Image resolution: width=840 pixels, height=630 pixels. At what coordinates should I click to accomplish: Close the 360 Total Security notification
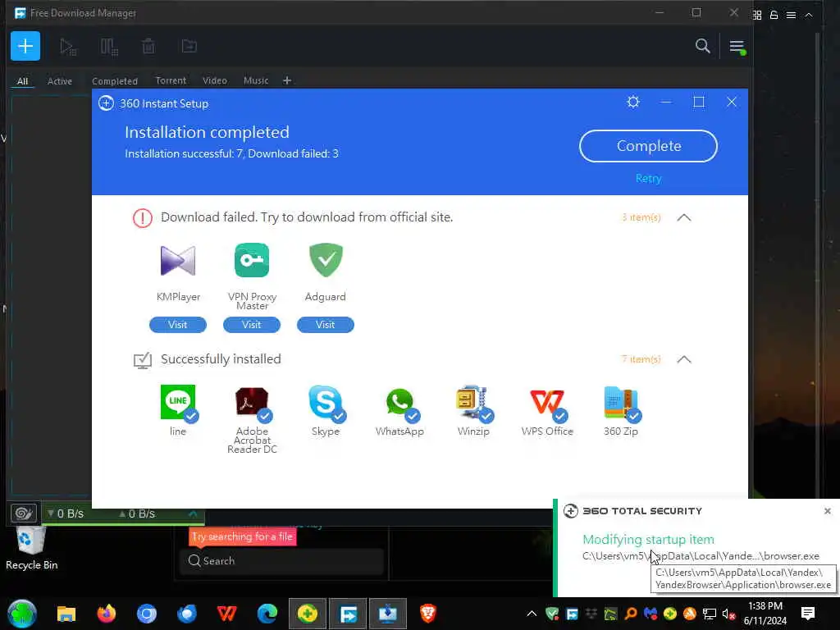(828, 511)
